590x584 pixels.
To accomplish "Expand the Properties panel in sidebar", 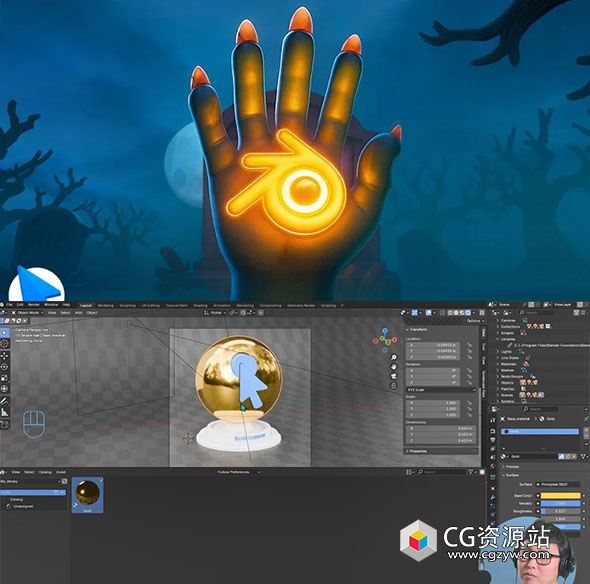I will [416, 451].
